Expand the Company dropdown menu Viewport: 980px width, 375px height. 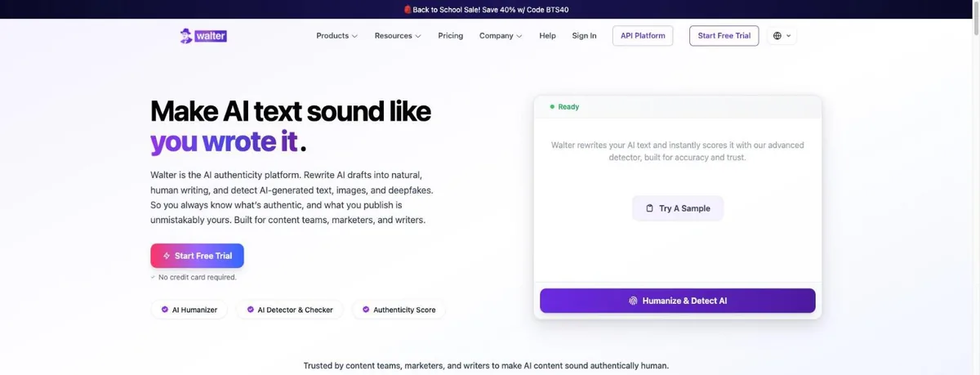501,36
